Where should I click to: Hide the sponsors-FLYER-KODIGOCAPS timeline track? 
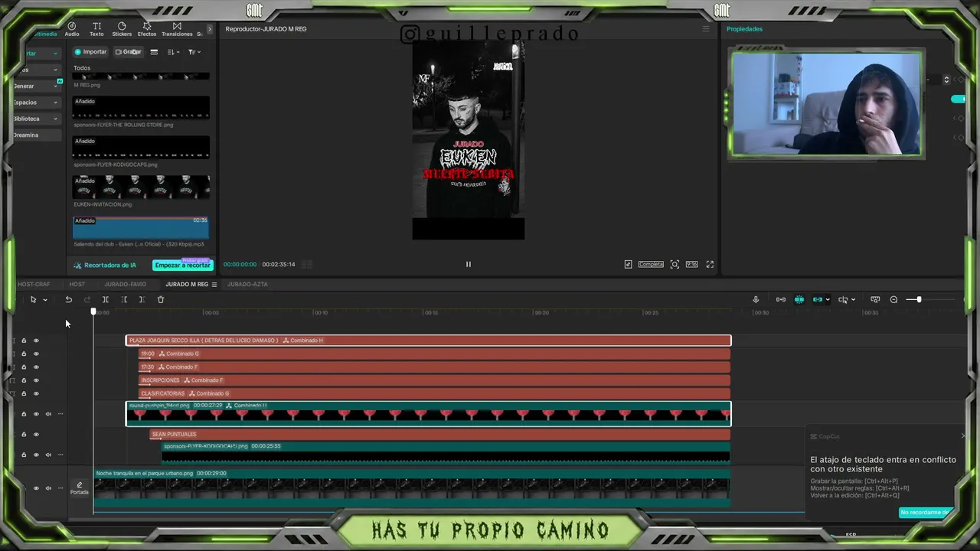click(x=36, y=455)
